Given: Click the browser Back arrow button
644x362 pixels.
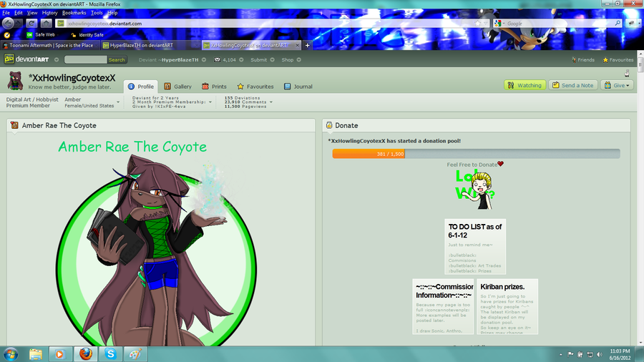Looking at the screenshot, I should (8, 24).
